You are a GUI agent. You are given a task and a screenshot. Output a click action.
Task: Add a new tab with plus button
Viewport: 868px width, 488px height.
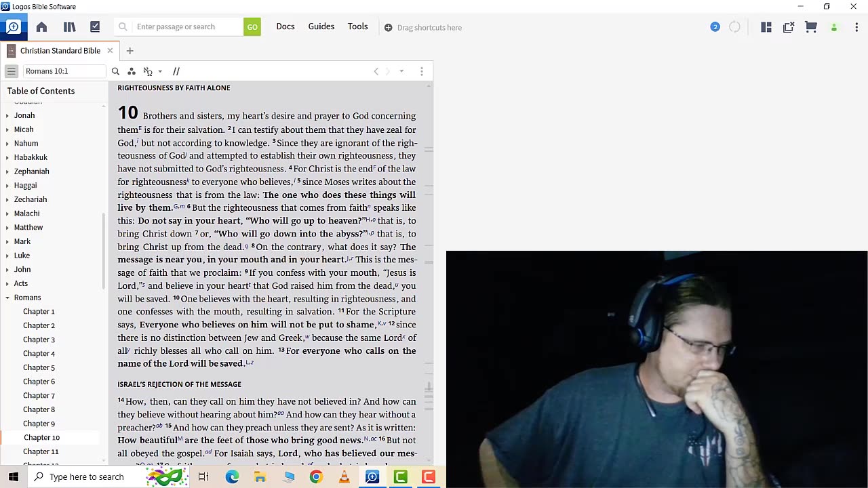click(x=130, y=51)
